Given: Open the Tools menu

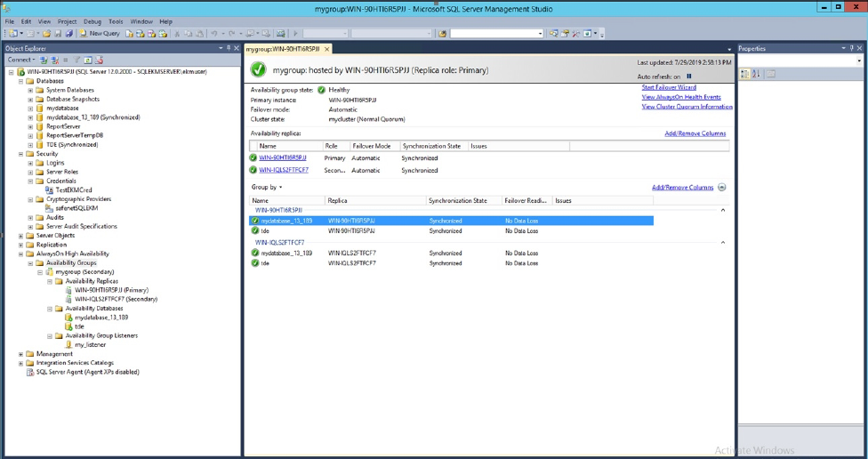Looking at the screenshot, I should 116,21.
